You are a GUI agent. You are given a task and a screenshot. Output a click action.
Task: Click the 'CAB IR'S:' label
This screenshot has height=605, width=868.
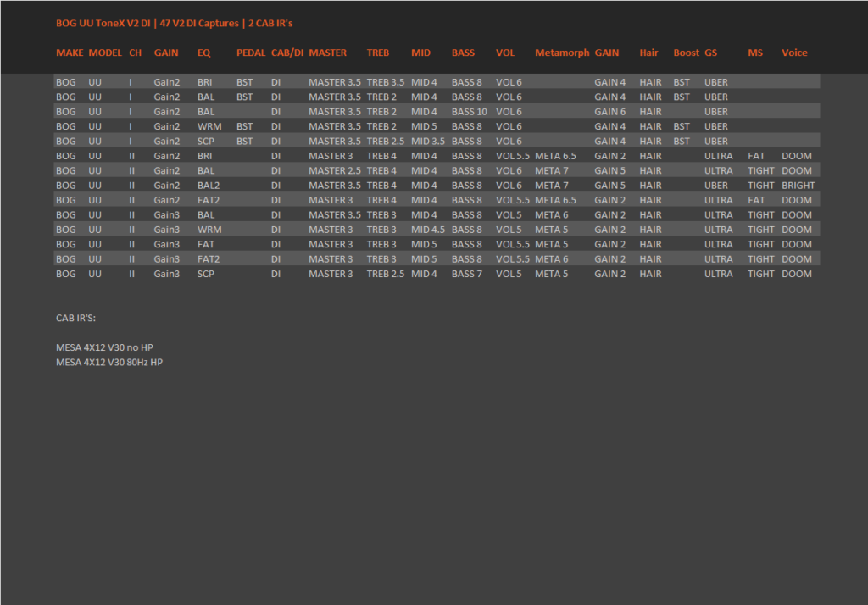click(75, 319)
